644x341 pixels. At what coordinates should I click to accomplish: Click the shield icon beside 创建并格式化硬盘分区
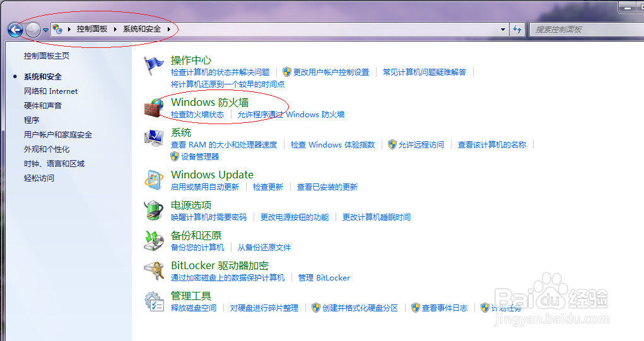(x=316, y=308)
